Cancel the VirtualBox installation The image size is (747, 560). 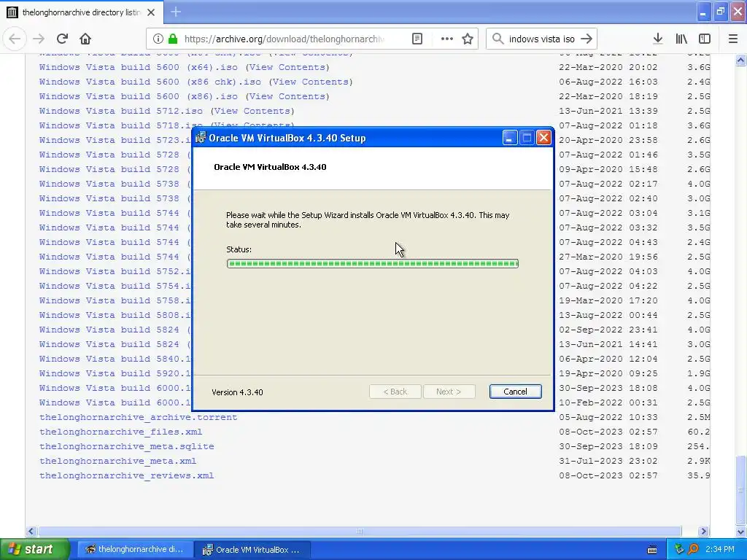515,392
